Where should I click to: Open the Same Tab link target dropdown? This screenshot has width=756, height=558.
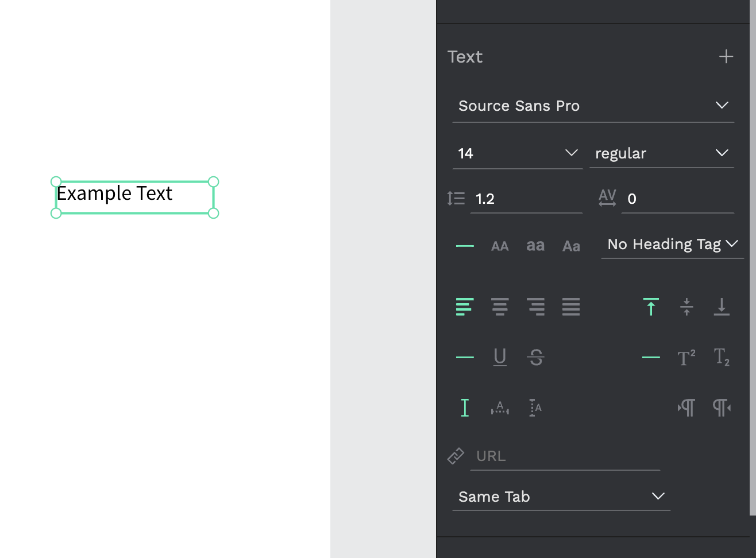coord(561,497)
